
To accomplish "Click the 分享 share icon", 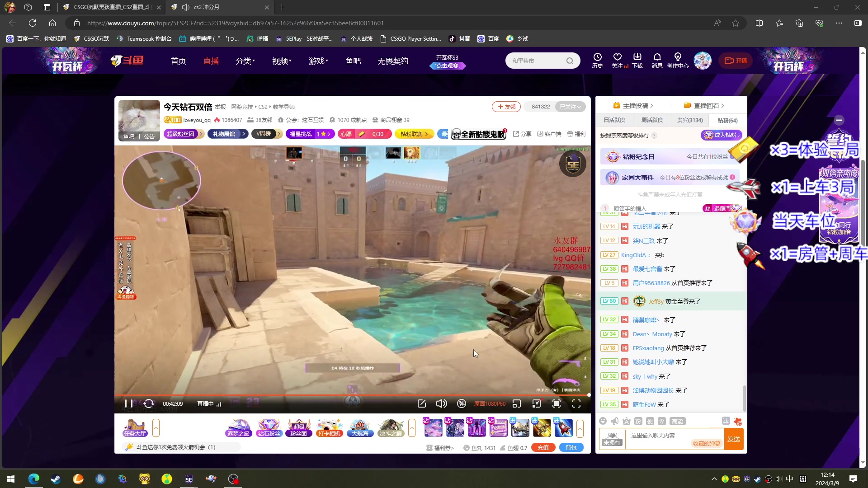I will [x=522, y=134].
